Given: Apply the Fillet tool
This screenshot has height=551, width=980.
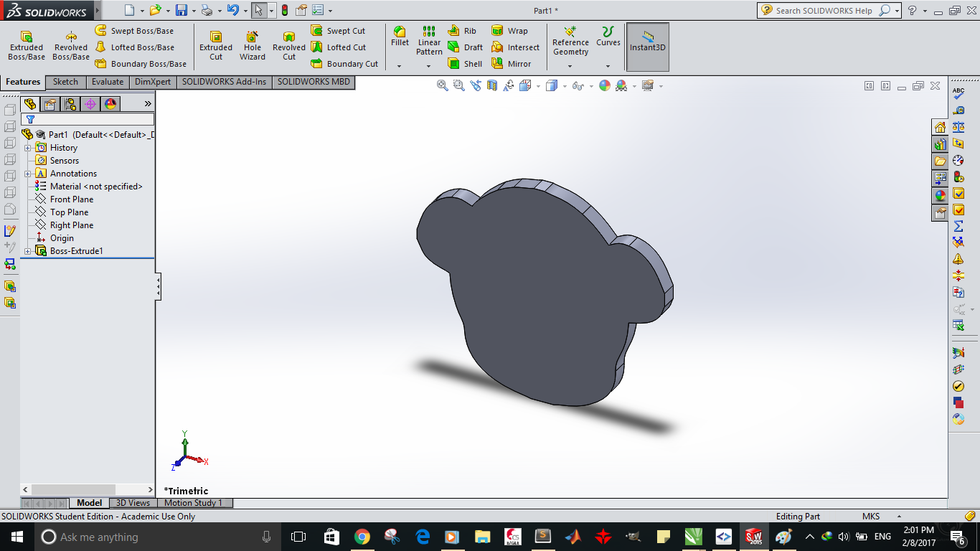Looking at the screenshot, I should point(400,37).
